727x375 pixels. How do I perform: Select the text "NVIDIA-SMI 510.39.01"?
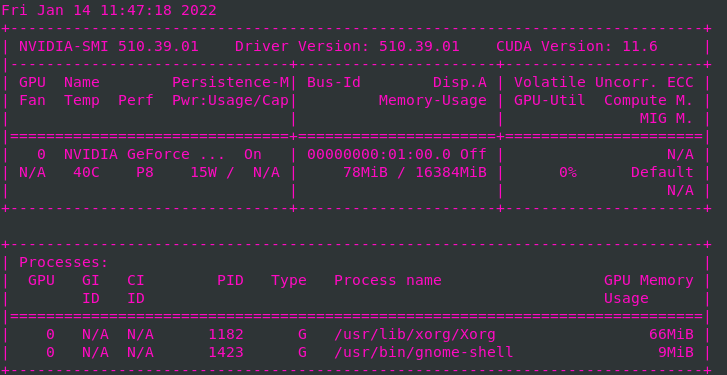[109, 46]
